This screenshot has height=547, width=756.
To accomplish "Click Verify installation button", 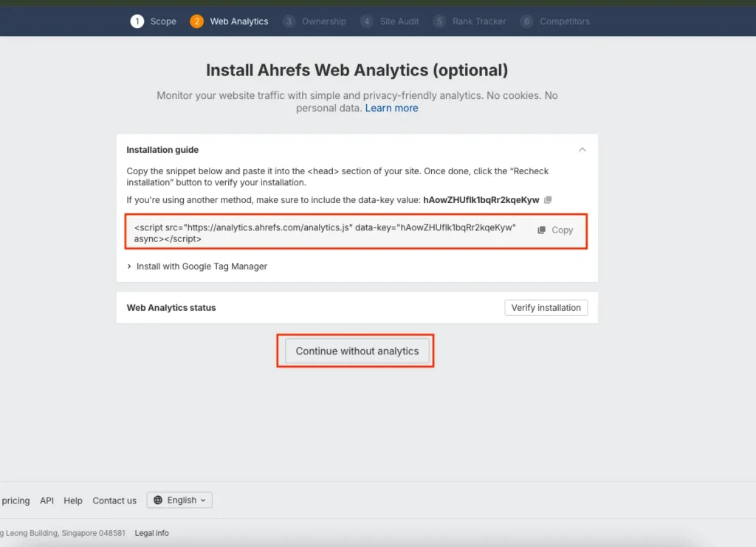I will [546, 308].
